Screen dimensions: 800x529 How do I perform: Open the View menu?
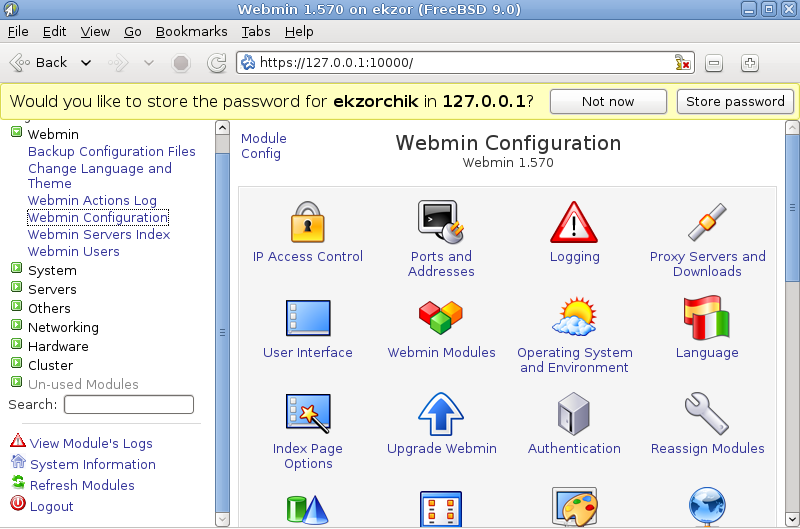coord(95,32)
